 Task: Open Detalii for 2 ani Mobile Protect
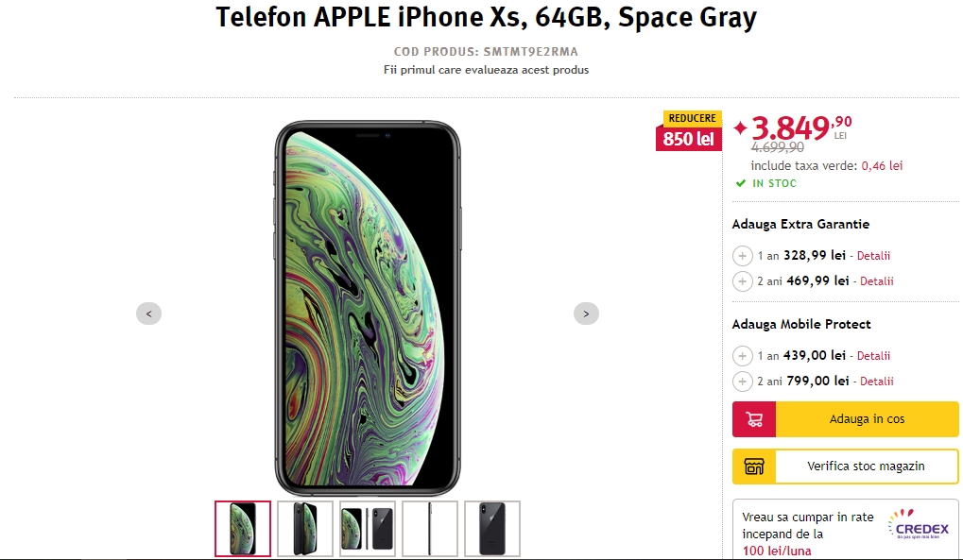click(877, 382)
